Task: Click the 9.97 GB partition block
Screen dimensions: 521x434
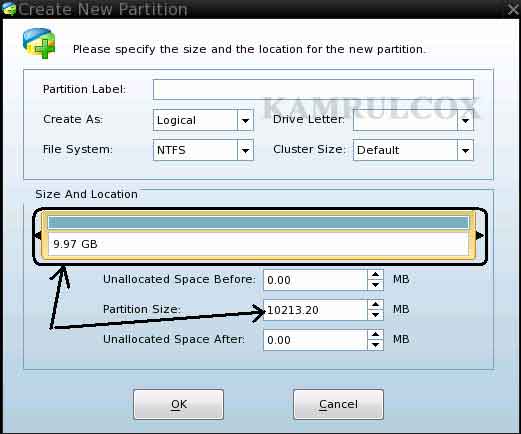Action: (258, 236)
